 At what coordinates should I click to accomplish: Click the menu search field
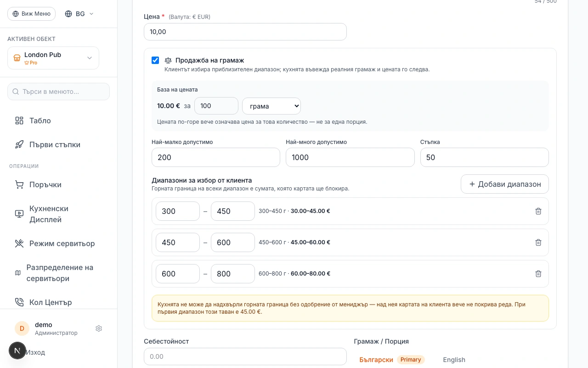coord(59,92)
